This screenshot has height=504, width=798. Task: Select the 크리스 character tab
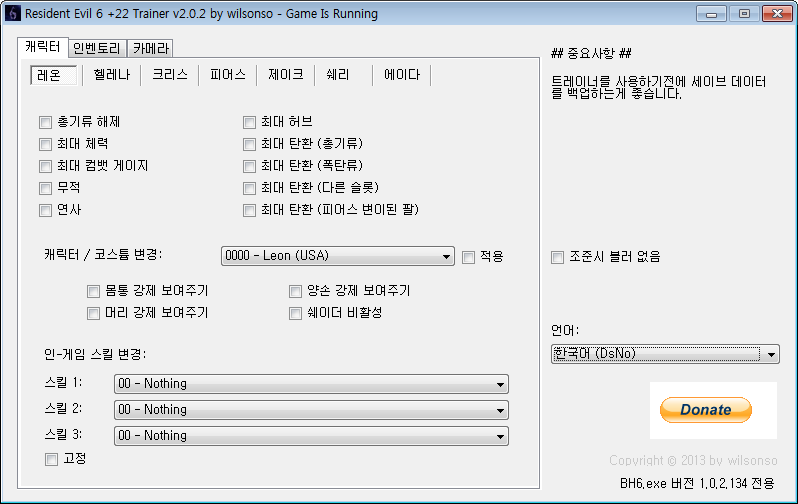click(169, 75)
